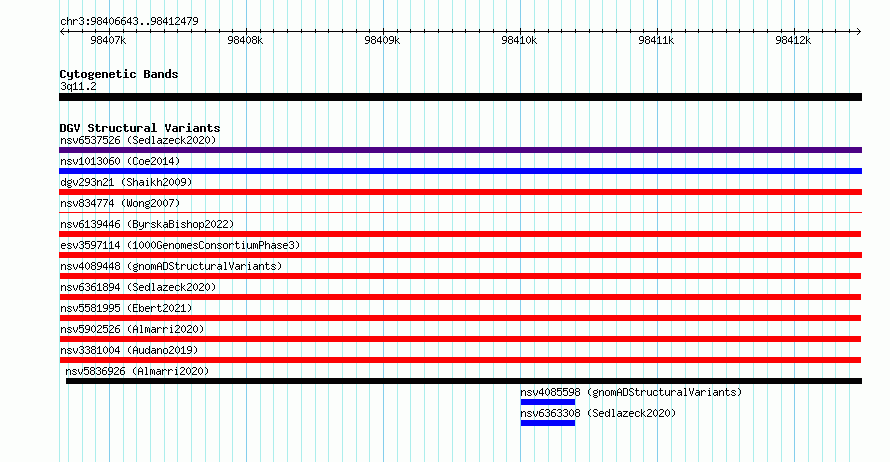Open nsv6139446 (ByrskaBishop2022) variant label

[147, 224]
